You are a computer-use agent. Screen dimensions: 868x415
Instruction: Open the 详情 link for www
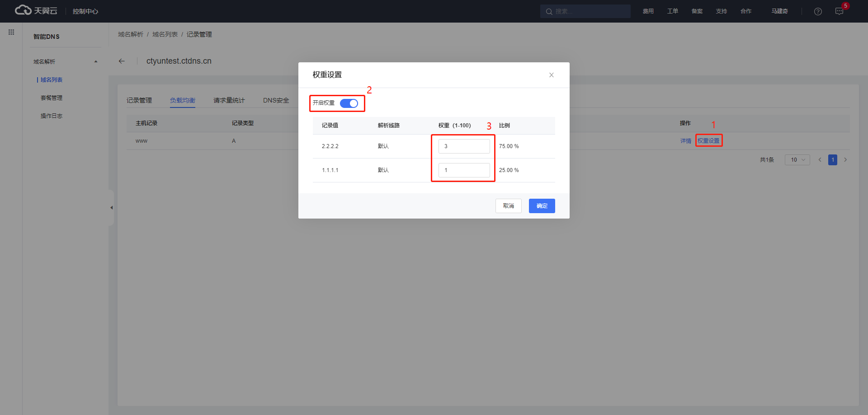click(x=686, y=141)
